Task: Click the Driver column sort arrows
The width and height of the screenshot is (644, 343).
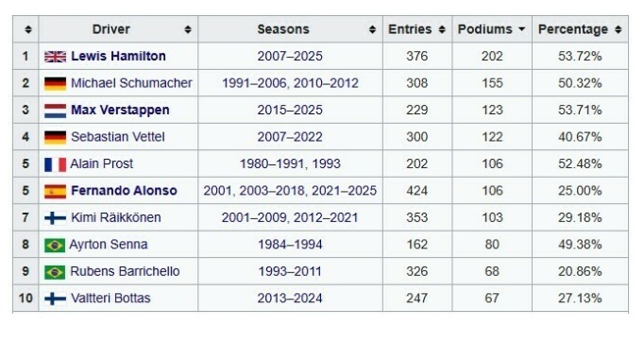Action: pos(188,29)
